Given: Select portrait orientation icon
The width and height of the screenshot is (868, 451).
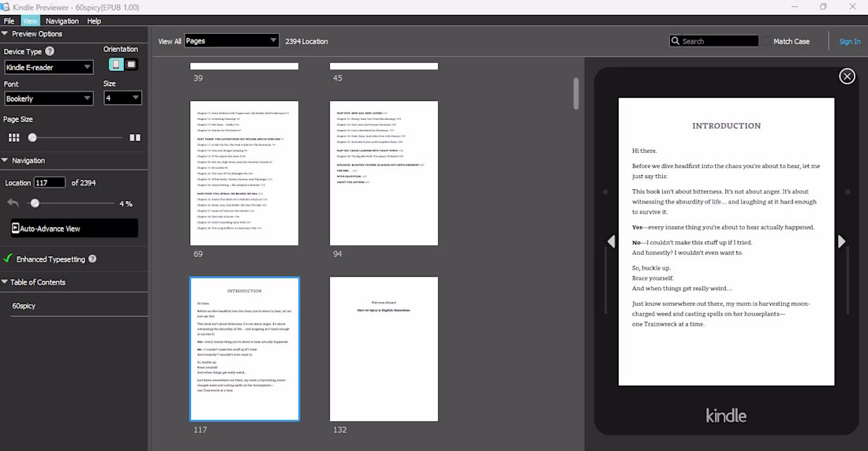Looking at the screenshot, I should click(x=116, y=64).
